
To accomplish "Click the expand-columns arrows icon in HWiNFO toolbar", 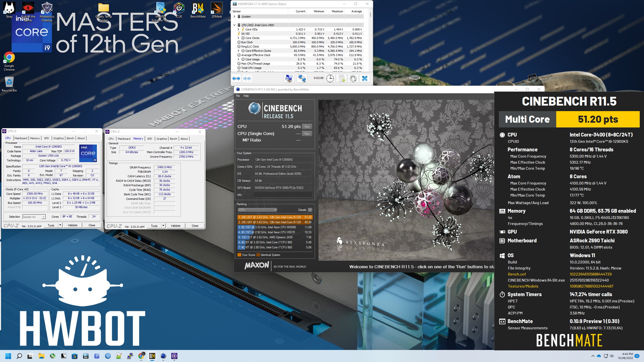I will [236, 78].
